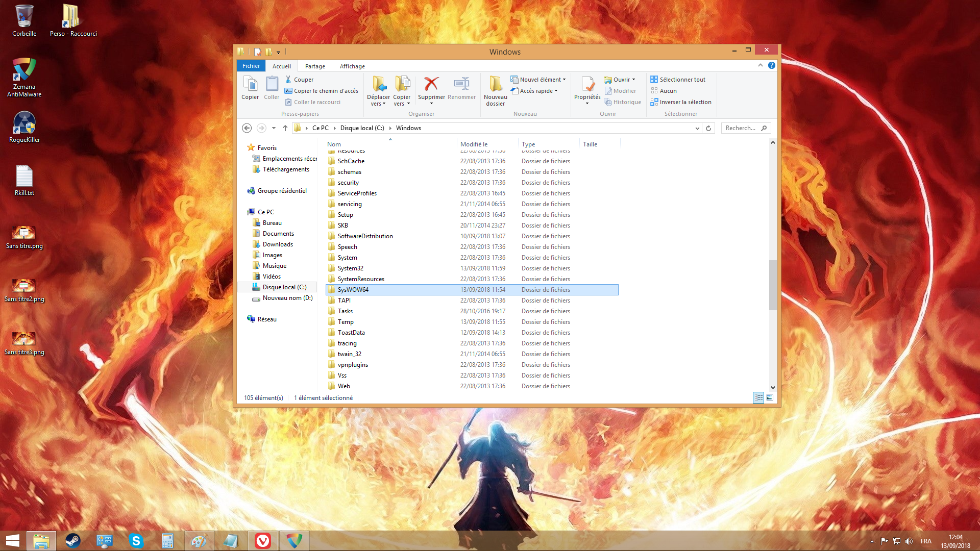Open the Fichier menu
Image resolution: width=980 pixels, height=551 pixels.
[251, 66]
